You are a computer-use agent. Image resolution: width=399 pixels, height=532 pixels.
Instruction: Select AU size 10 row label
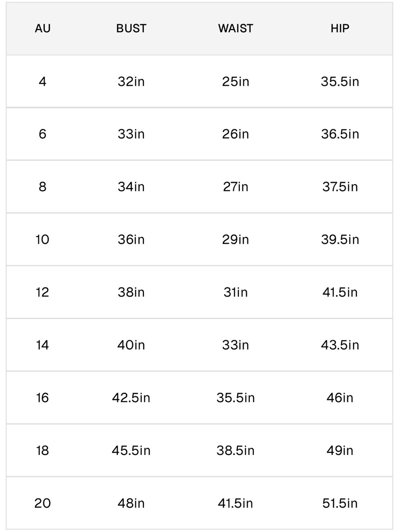click(x=43, y=239)
